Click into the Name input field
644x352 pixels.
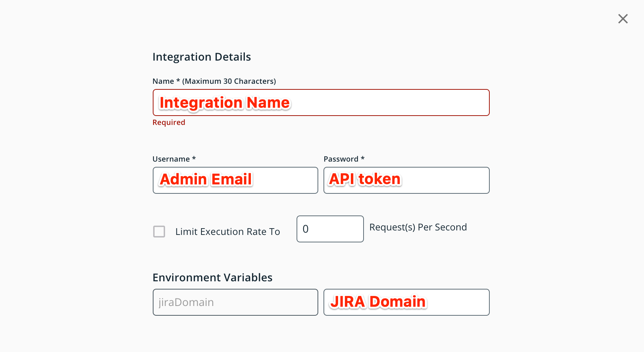tap(389, 102)
